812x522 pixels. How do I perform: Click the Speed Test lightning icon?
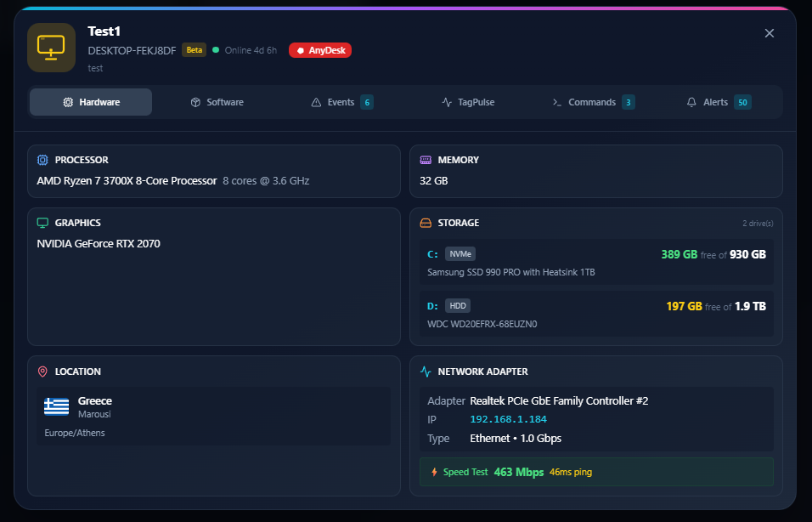click(434, 472)
